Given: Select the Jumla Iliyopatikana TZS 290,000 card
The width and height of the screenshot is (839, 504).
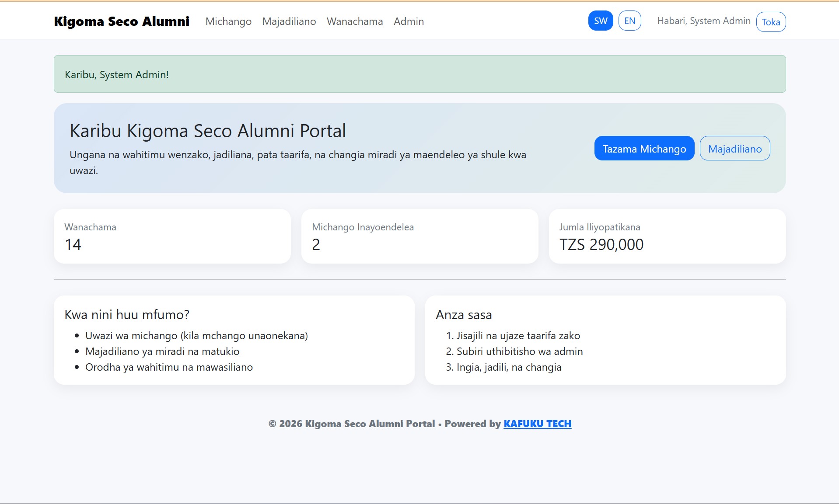Looking at the screenshot, I should pos(667,236).
